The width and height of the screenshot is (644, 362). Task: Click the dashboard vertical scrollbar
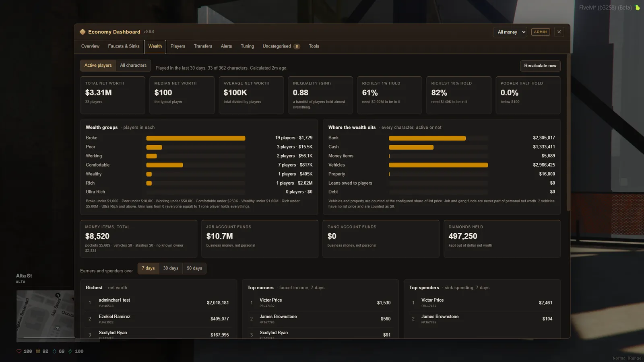(568, 132)
